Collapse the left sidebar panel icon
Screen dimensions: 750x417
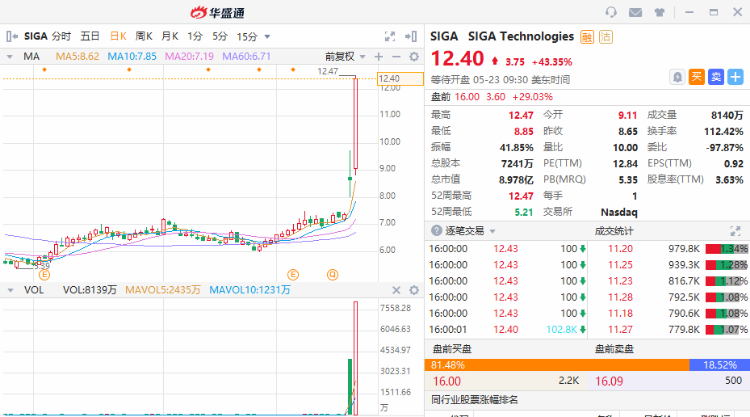point(12,36)
